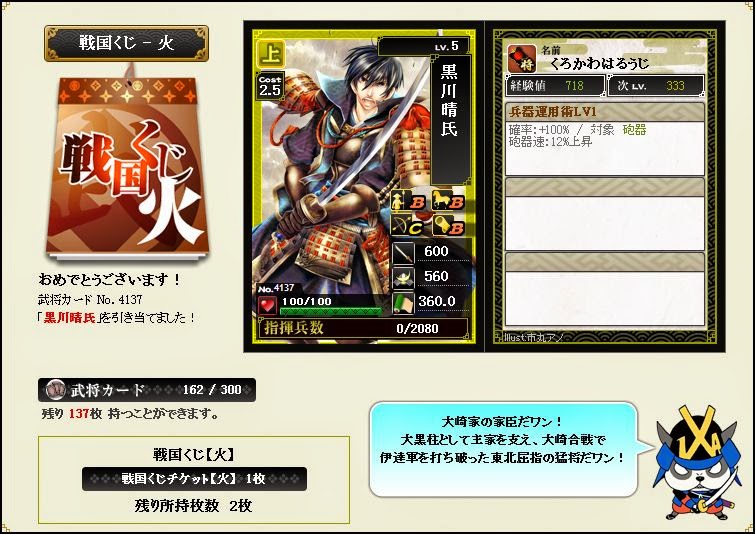Click the 戦国くじ-火 title banner
This screenshot has width=755, height=534.
tap(127, 43)
